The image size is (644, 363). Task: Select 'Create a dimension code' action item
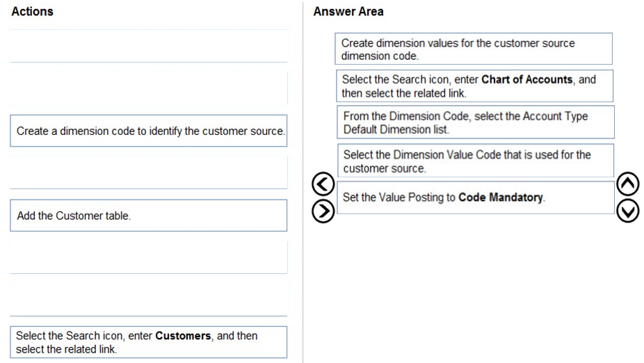(x=148, y=131)
